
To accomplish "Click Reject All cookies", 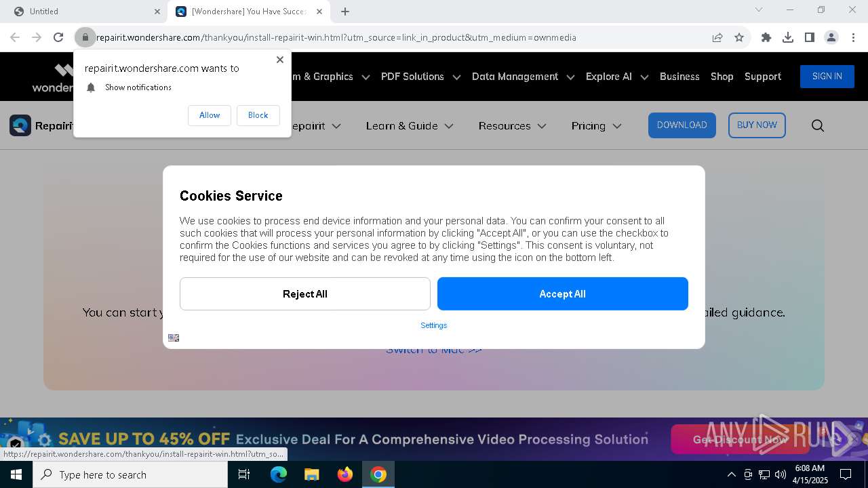I will tap(305, 293).
